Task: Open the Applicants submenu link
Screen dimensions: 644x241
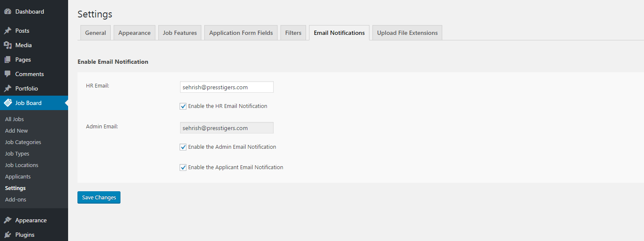Action: coord(18,176)
